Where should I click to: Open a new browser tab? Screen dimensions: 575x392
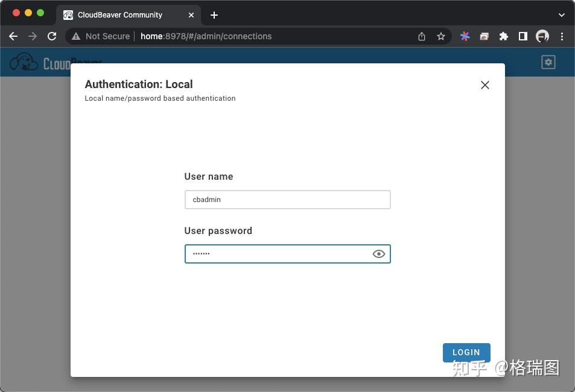tap(214, 15)
